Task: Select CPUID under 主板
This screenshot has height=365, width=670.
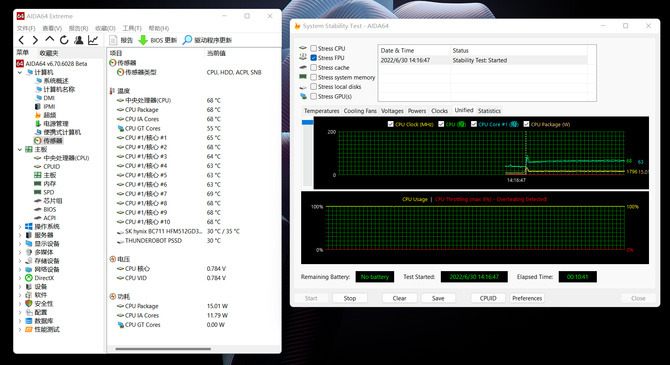Action: pos(47,167)
